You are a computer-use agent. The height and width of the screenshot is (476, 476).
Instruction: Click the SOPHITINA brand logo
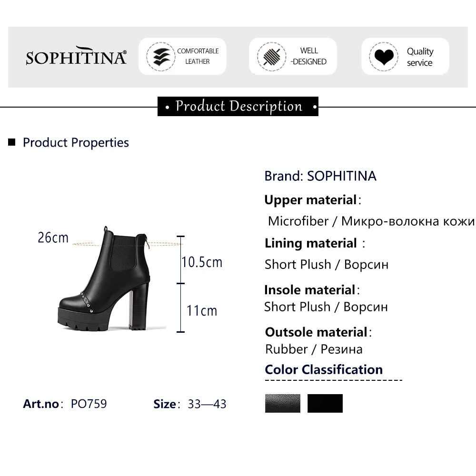(x=76, y=57)
